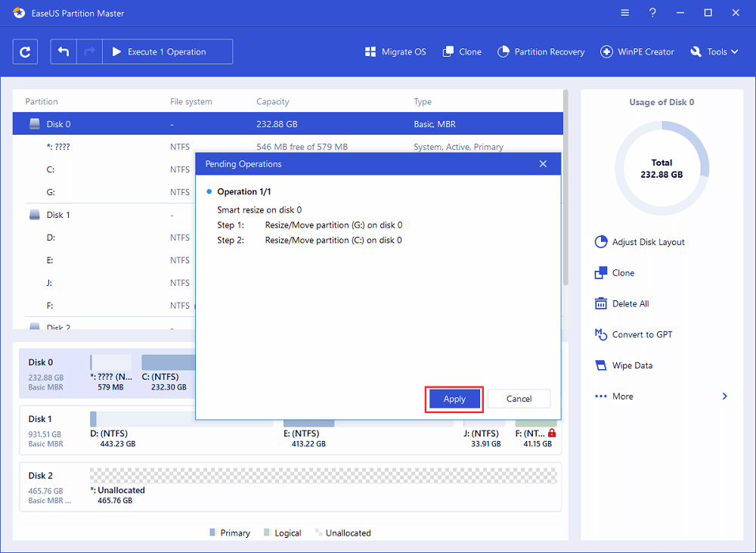Image resolution: width=756 pixels, height=553 pixels.
Task: Select the G: partition row
Action: (x=104, y=192)
